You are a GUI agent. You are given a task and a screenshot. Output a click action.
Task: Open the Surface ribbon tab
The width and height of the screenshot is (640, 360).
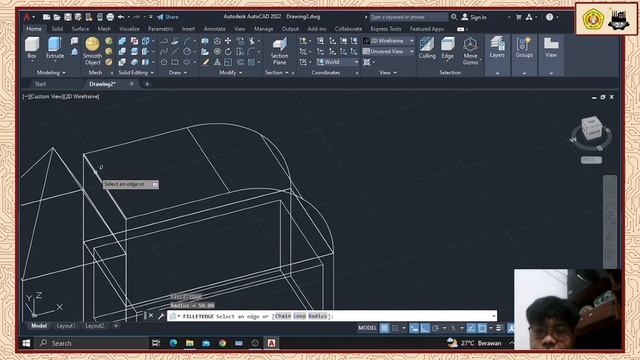point(80,29)
